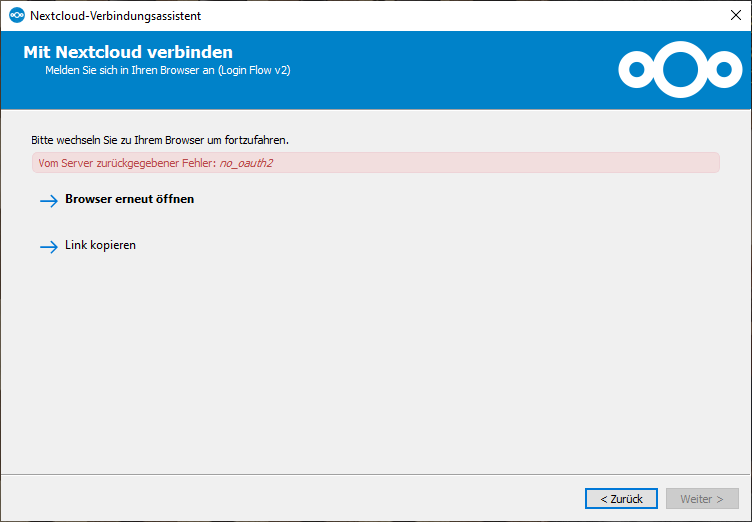Click the 'Melden Sie sich in Ihren Browser' subtitle

pos(129,70)
